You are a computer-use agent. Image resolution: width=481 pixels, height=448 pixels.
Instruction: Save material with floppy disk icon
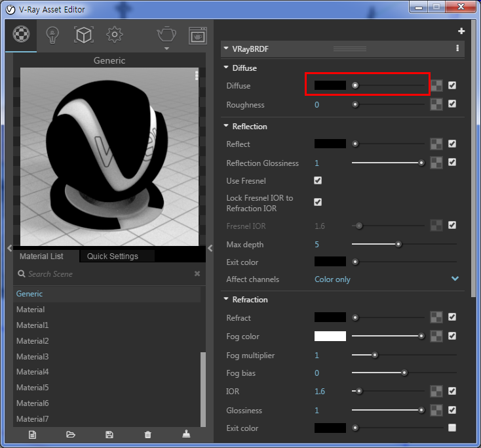tap(109, 434)
